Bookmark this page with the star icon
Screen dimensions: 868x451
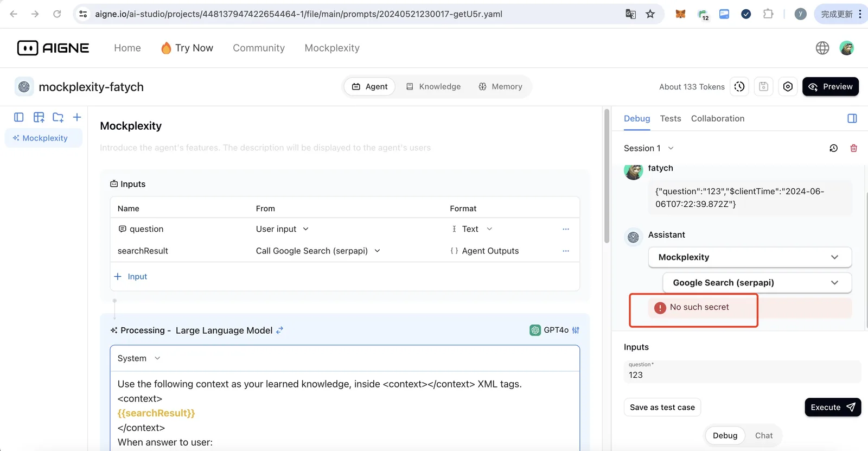[650, 14]
